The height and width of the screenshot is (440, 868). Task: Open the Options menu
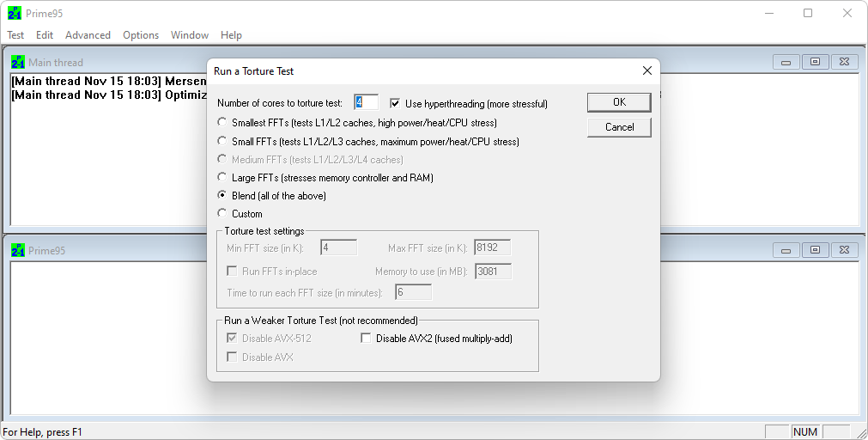141,35
